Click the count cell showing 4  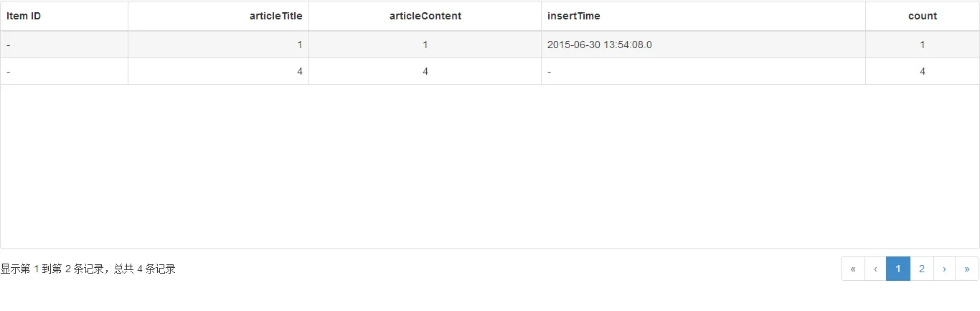(922, 71)
